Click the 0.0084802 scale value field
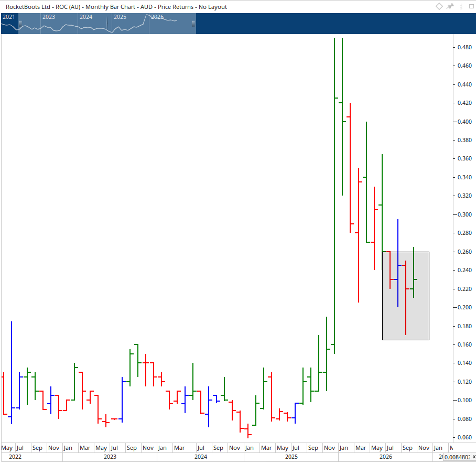This screenshot has height=464, width=476. (x=458, y=457)
